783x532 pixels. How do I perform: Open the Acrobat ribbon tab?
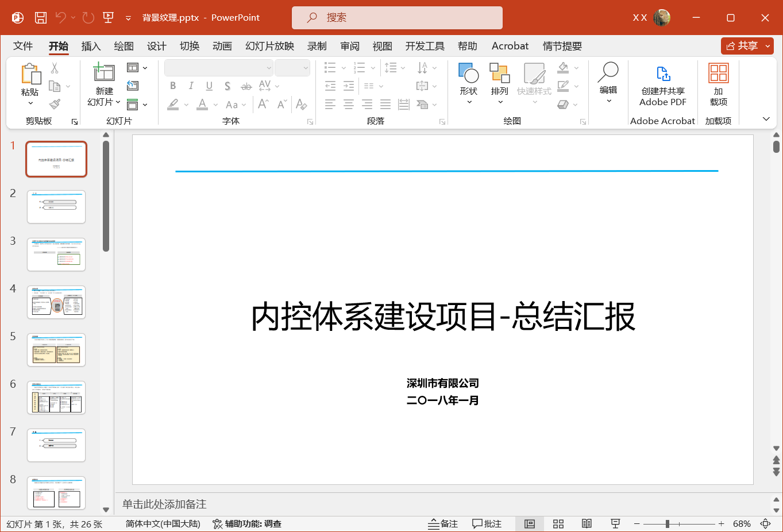pos(510,46)
